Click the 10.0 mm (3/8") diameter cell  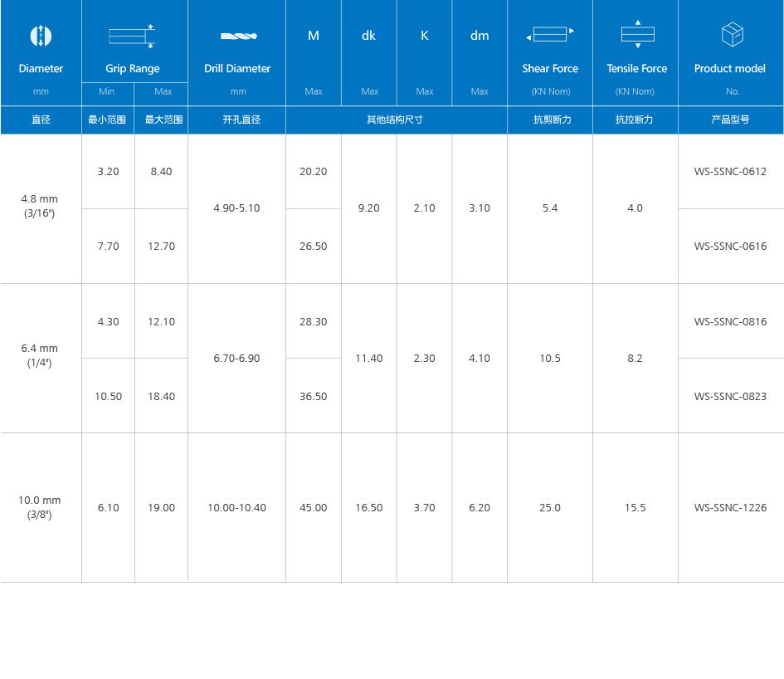[40, 507]
